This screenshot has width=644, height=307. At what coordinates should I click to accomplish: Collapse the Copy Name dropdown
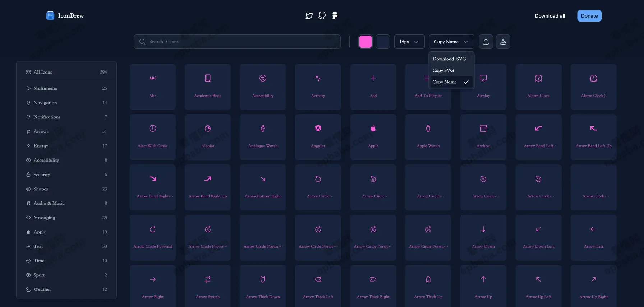(x=451, y=42)
